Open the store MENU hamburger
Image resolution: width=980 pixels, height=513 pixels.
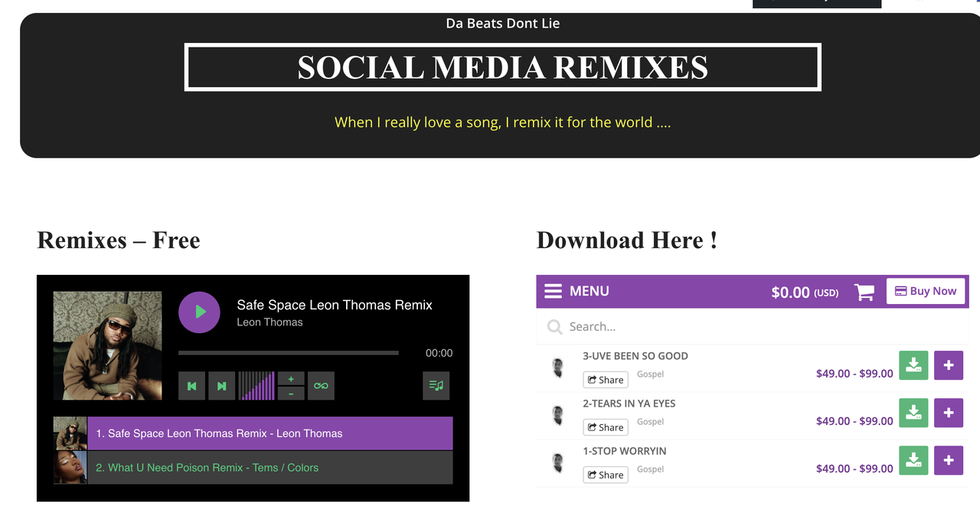tap(577, 291)
